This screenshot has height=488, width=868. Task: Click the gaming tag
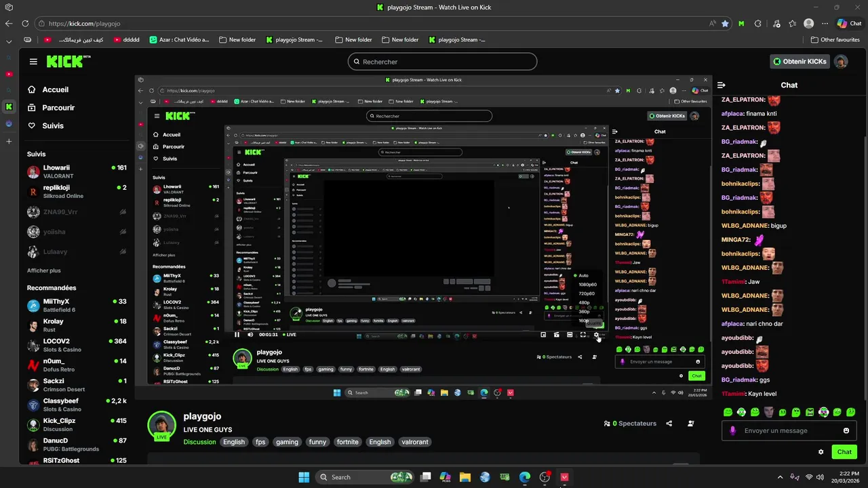(287, 442)
